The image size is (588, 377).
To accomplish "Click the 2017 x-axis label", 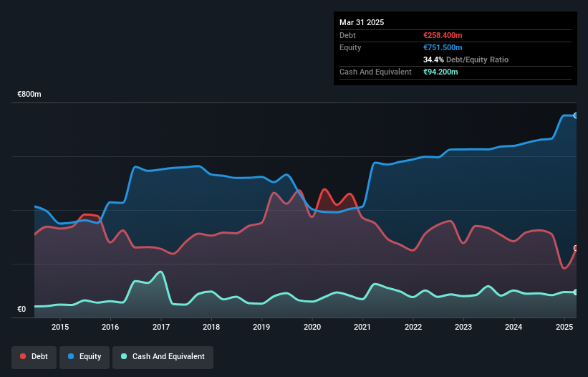I will (x=161, y=327).
